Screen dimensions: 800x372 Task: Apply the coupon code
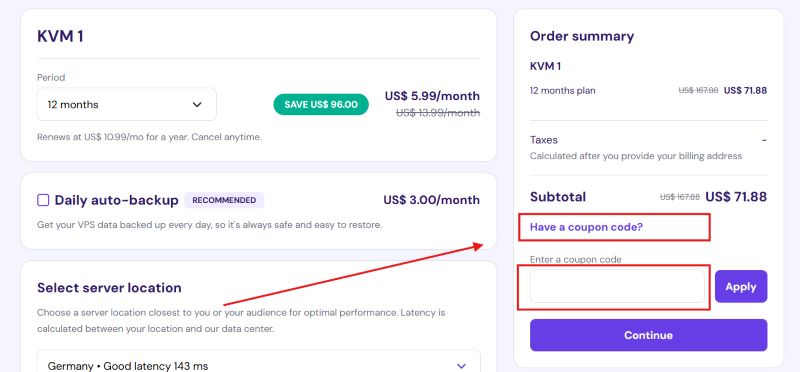(x=741, y=286)
